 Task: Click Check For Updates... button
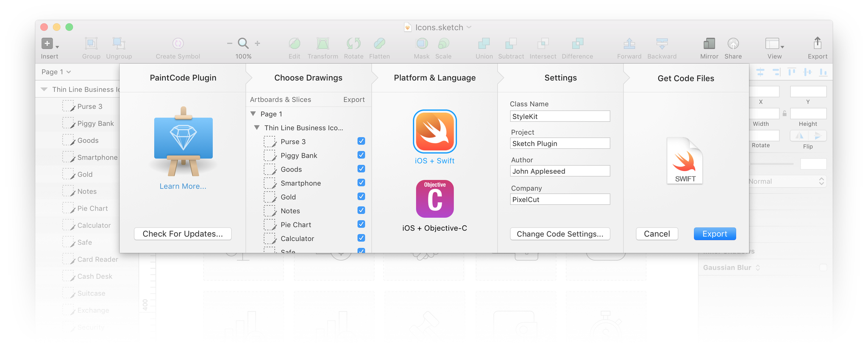pyautogui.click(x=183, y=234)
